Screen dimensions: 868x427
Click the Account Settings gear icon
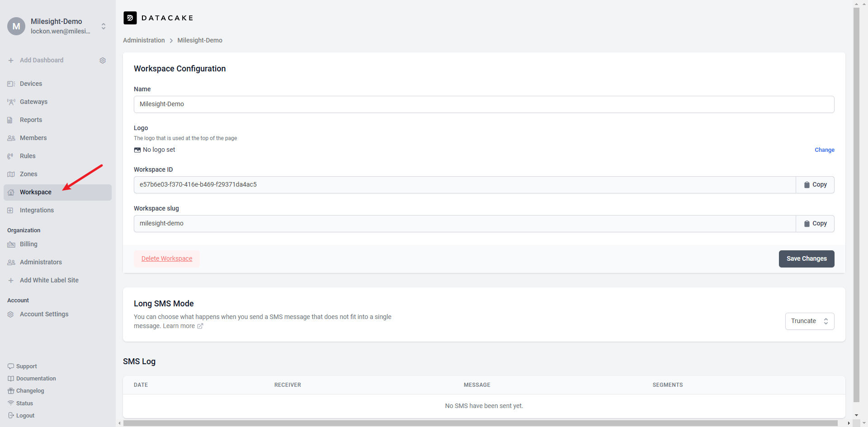click(10, 314)
